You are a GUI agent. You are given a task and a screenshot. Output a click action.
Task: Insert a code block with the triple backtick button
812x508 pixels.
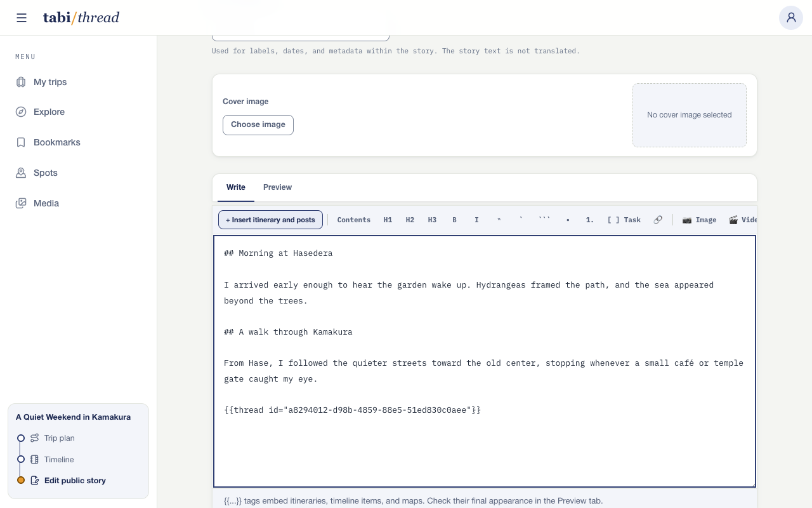pyautogui.click(x=544, y=220)
